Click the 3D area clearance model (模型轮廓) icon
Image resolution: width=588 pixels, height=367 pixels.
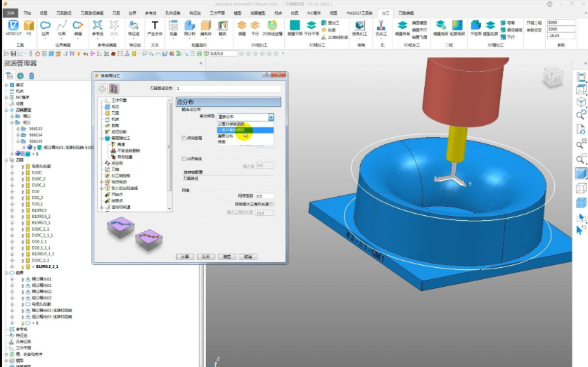coord(489,27)
